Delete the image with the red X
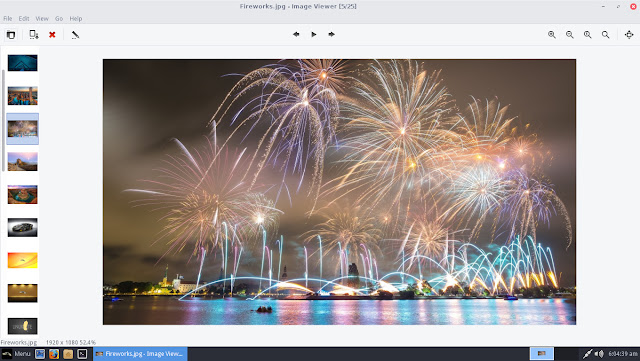 tap(52, 35)
